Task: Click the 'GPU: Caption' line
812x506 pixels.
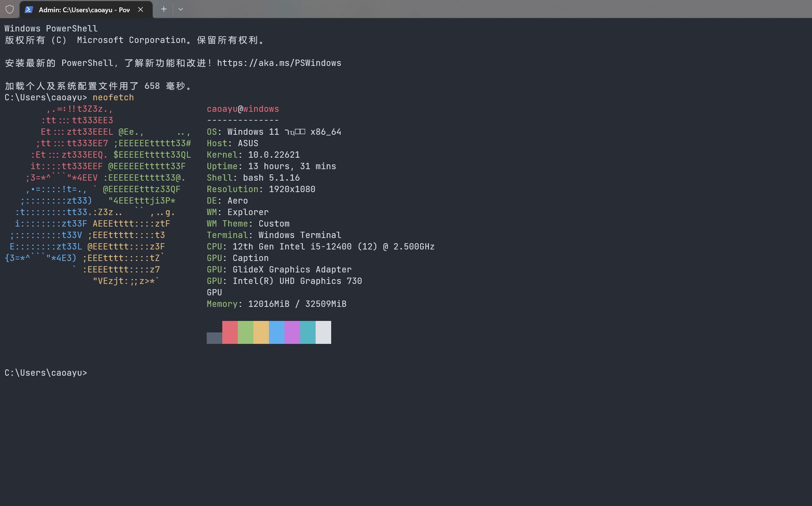Action: click(x=238, y=258)
